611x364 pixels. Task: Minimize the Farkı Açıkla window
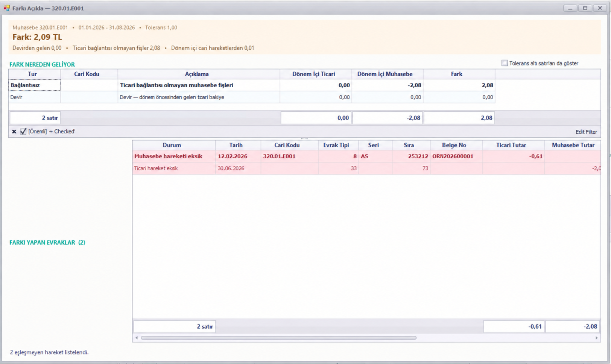[x=570, y=8]
